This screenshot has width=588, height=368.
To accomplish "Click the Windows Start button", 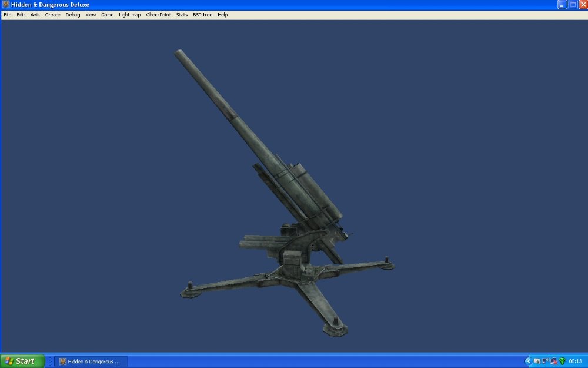I will pyautogui.click(x=22, y=362).
